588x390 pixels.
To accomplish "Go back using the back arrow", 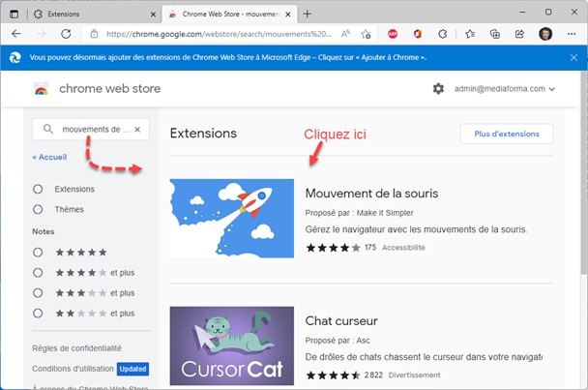I will click(x=16, y=33).
